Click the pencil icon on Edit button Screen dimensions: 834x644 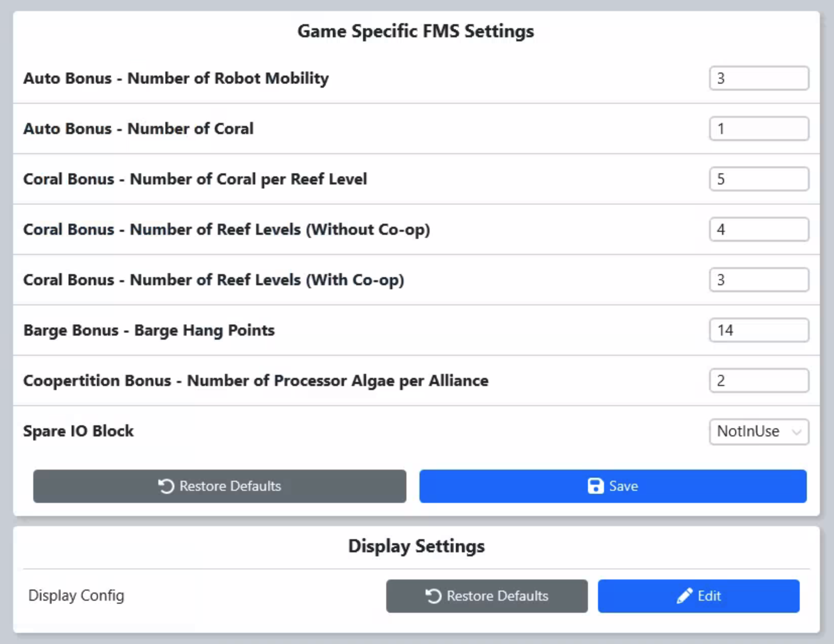(684, 596)
